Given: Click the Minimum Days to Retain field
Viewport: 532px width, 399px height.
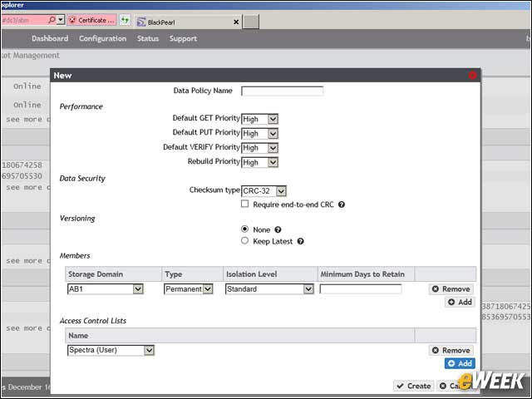Looking at the screenshot, I should (x=361, y=289).
